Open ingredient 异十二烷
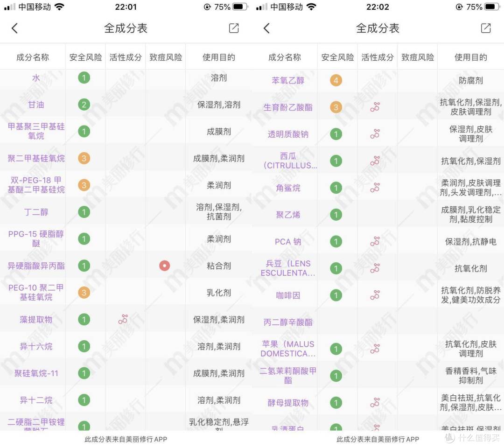 pos(36,400)
